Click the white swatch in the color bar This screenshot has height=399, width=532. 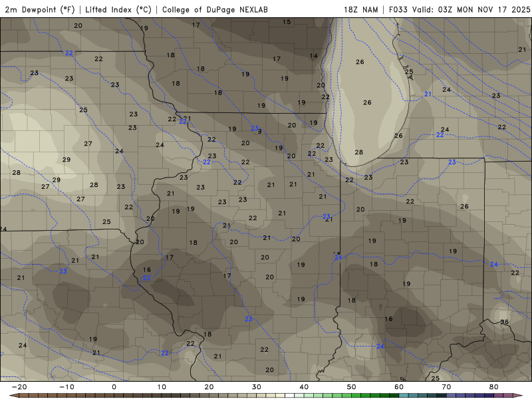point(289,396)
